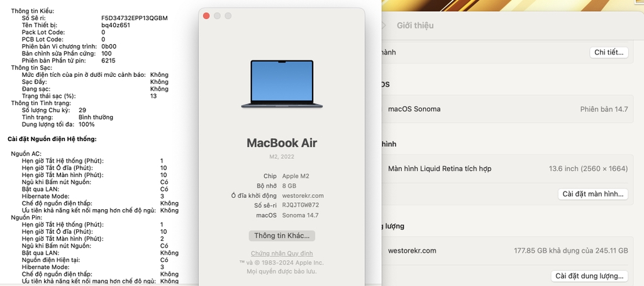
Task: Click the MacBook Air laptop image
Action: (x=282, y=84)
